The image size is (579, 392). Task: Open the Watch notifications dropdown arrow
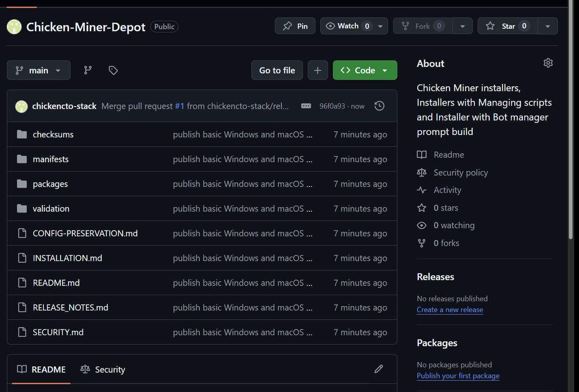click(x=380, y=26)
